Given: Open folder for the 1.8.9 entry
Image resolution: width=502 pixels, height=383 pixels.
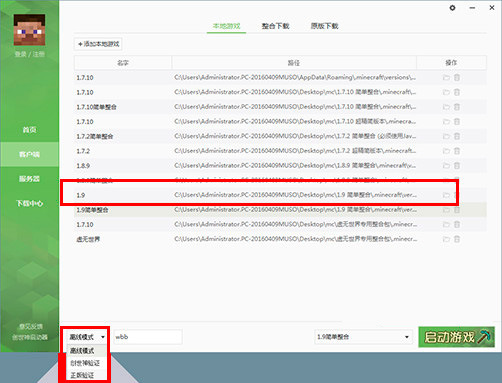Looking at the screenshot, I should coord(446,166).
